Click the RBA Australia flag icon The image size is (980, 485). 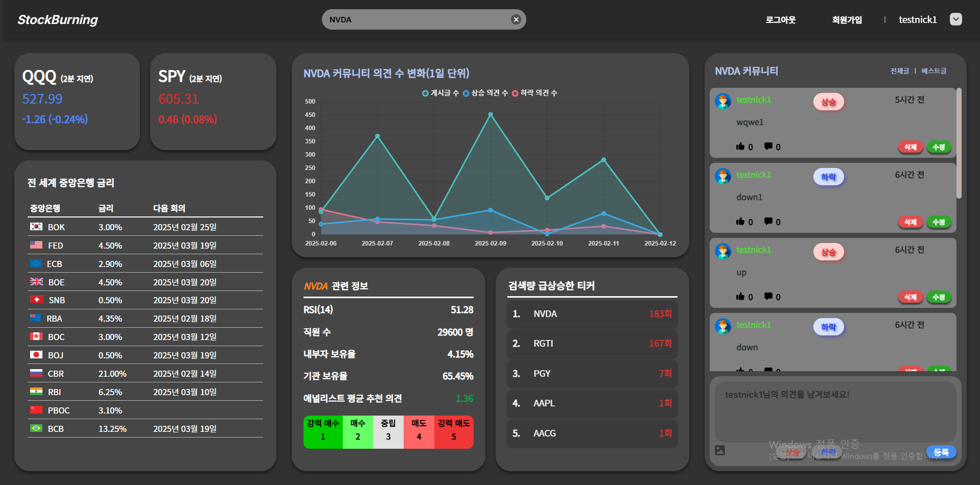(x=36, y=318)
